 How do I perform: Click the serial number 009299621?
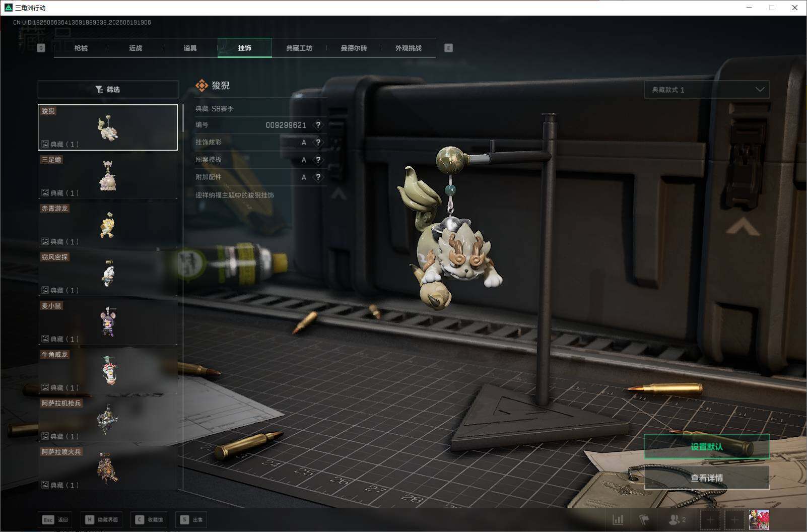[x=286, y=125]
